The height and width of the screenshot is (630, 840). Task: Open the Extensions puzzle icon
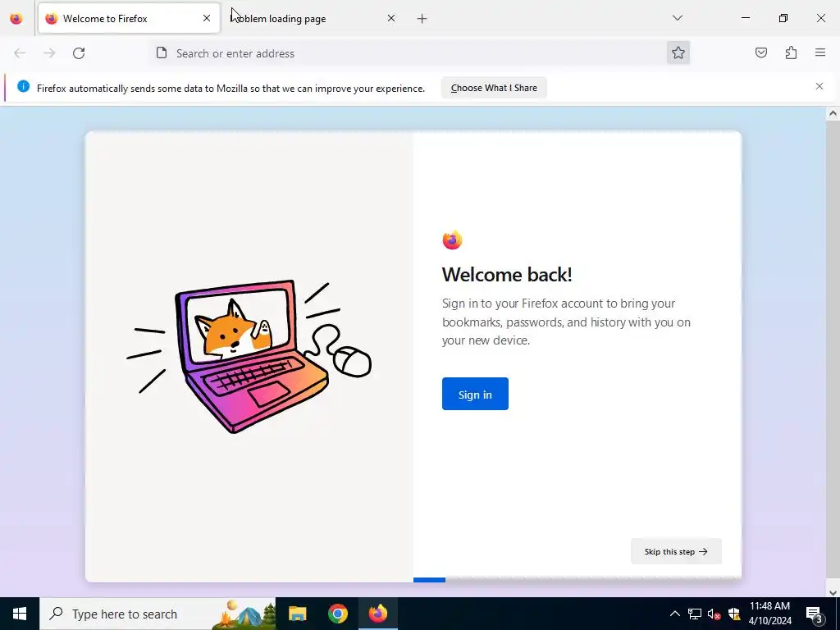click(791, 52)
